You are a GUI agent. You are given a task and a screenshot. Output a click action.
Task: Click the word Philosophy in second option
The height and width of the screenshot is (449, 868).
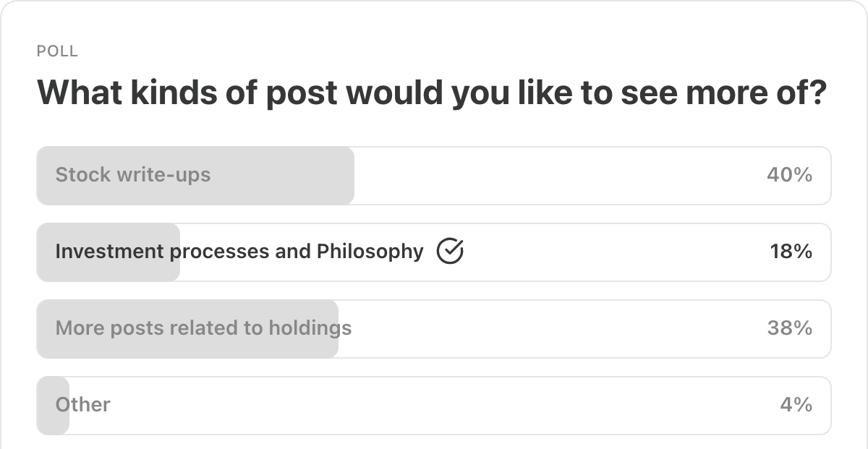(370, 252)
